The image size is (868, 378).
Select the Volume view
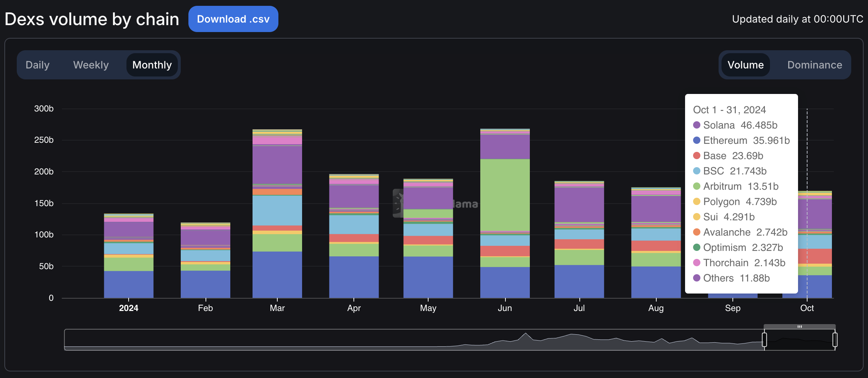(746, 65)
